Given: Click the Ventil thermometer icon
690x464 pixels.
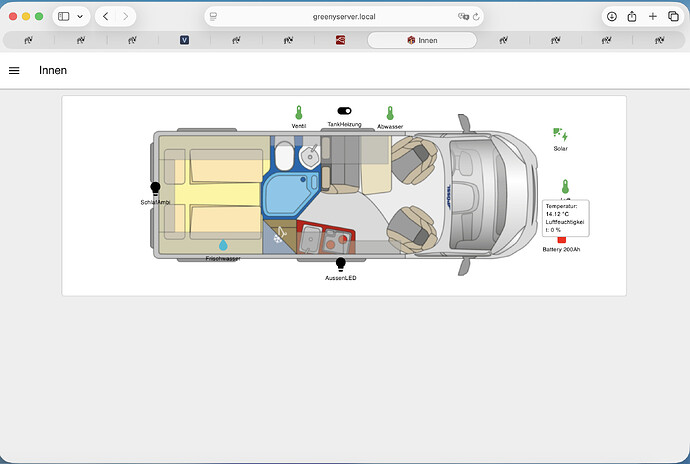Looking at the screenshot, I should tap(298, 113).
